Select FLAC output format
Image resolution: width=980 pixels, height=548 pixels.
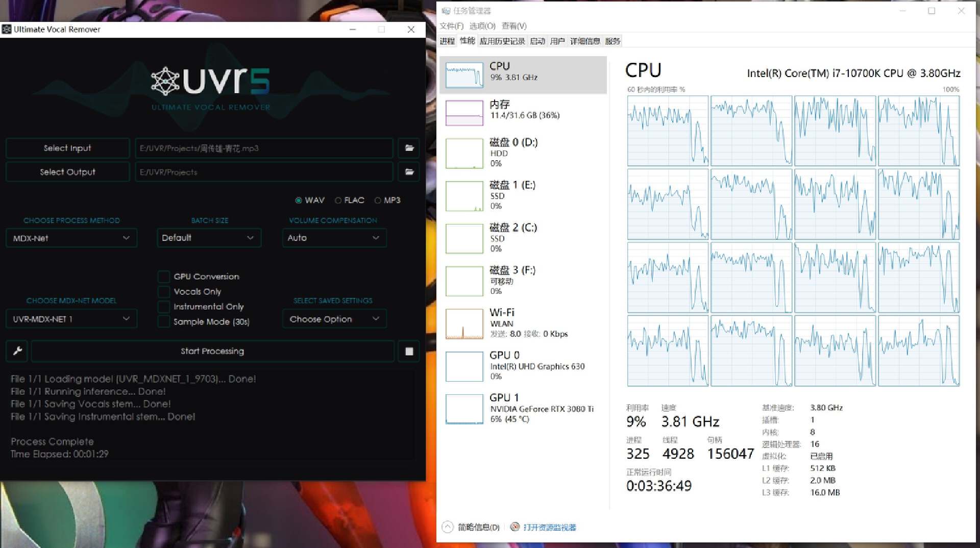click(x=338, y=201)
